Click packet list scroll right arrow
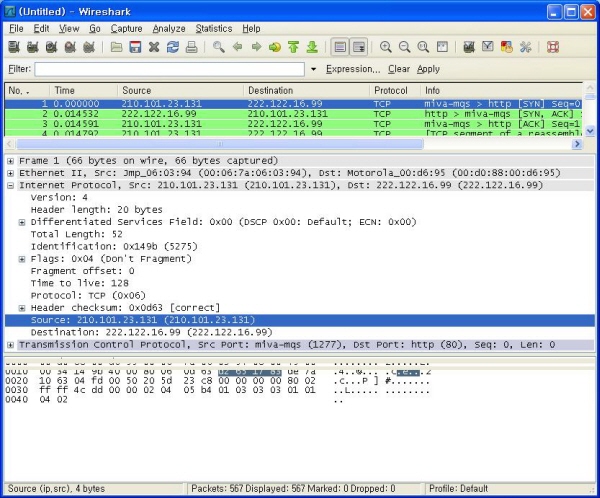 pyautogui.click(x=577, y=144)
